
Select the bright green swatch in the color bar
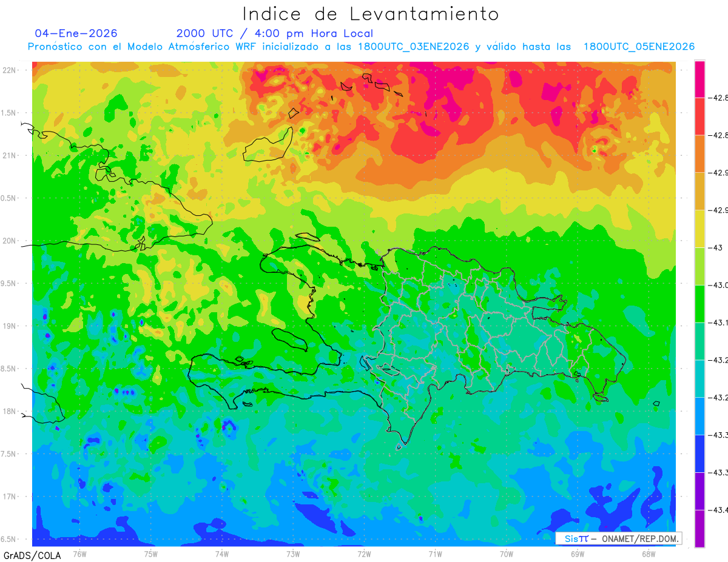[x=699, y=303]
